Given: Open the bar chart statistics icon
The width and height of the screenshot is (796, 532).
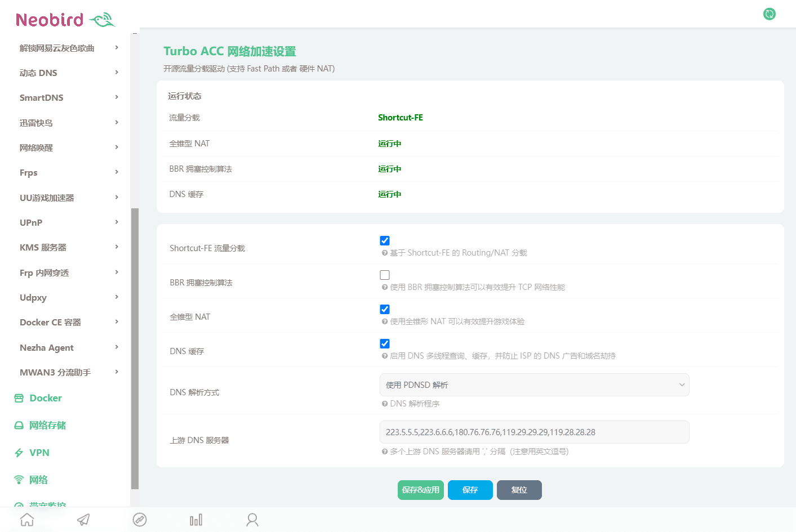Looking at the screenshot, I should click(x=196, y=520).
